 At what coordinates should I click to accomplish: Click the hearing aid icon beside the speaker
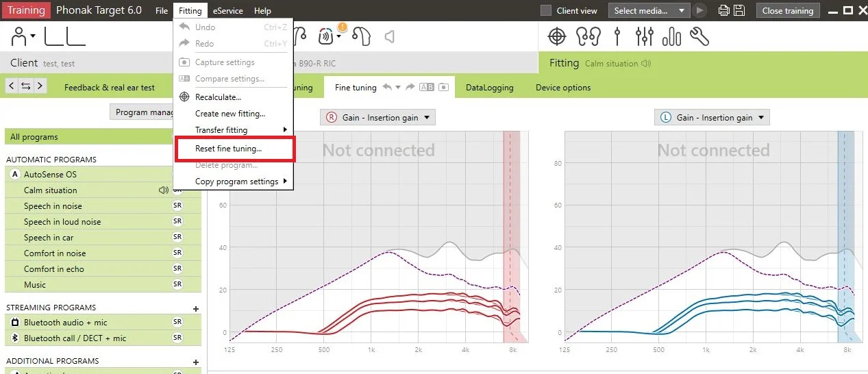[x=363, y=36]
